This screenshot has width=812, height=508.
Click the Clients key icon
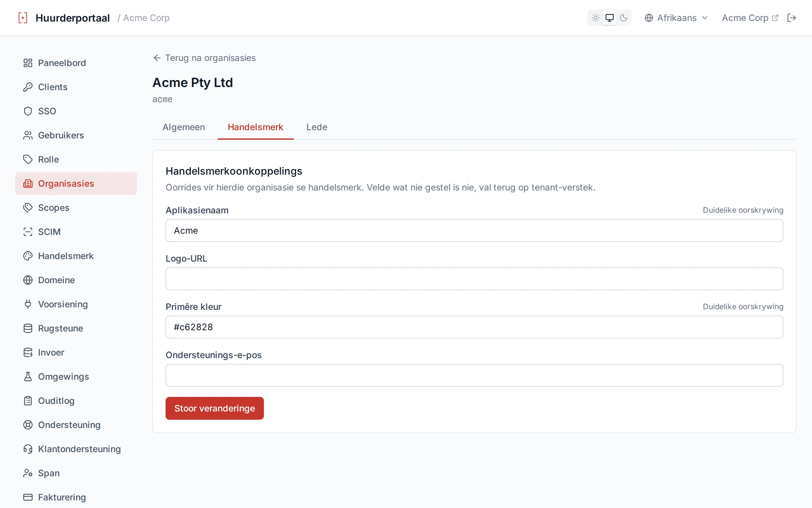(x=28, y=87)
